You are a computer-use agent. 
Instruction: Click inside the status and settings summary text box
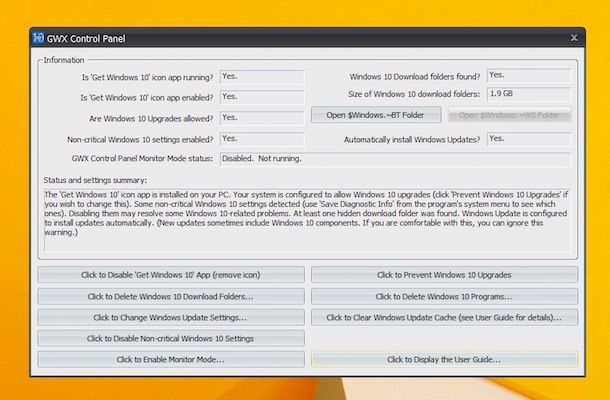click(308, 220)
